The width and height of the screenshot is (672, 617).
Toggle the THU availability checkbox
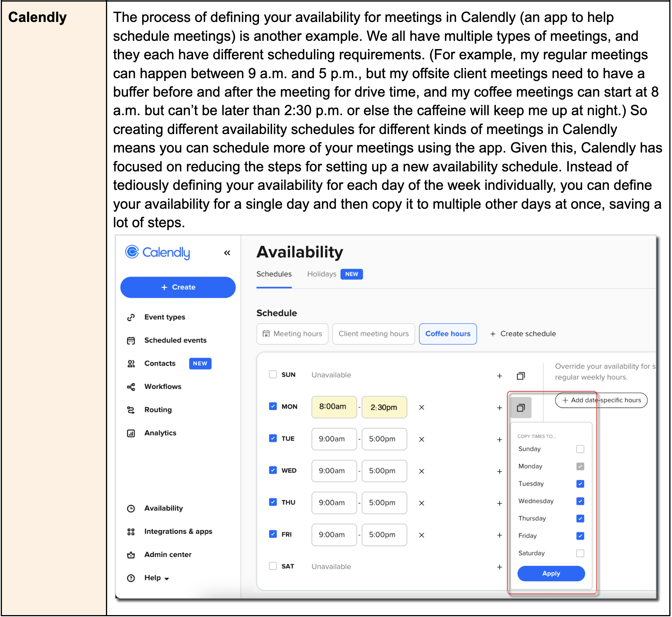pyautogui.click(x=273, y=502)
